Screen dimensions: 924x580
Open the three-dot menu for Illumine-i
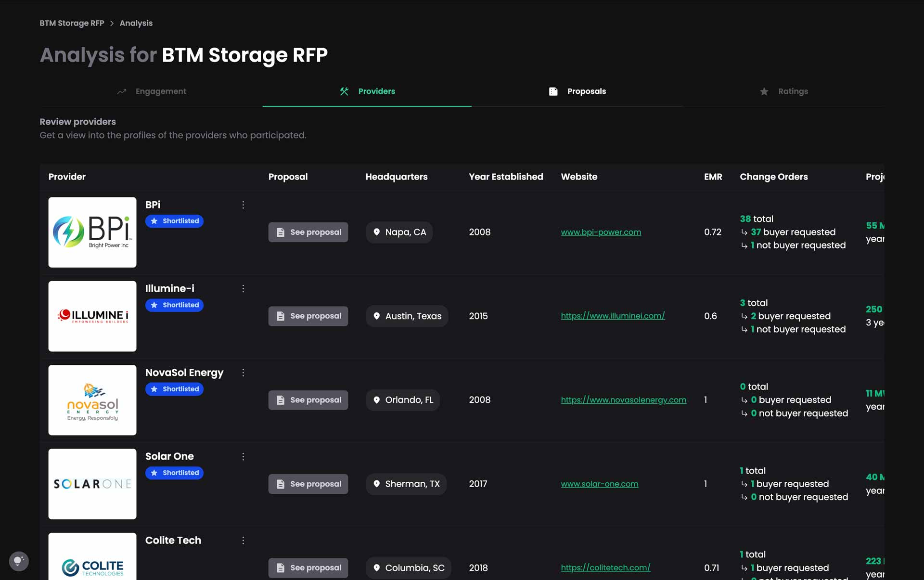243,289
